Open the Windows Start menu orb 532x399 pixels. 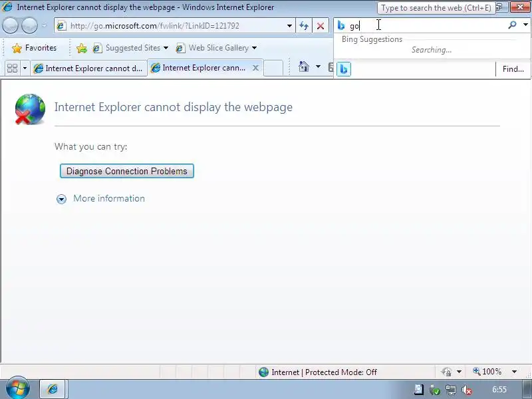pos(18,388)
